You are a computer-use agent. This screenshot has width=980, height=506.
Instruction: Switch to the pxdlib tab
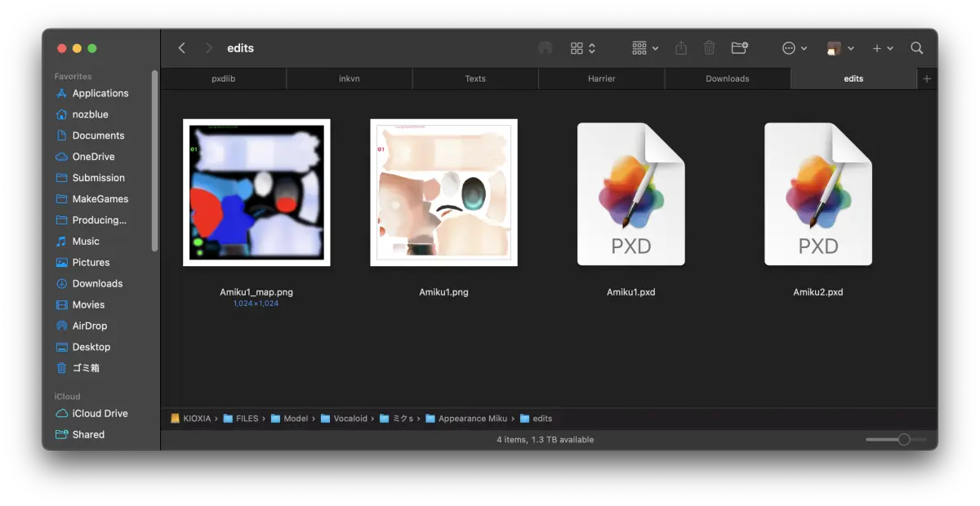tap(224, 78)
